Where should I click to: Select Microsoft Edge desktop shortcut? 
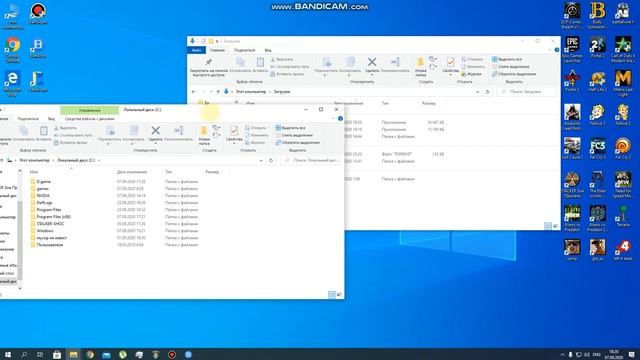(12, 83)
